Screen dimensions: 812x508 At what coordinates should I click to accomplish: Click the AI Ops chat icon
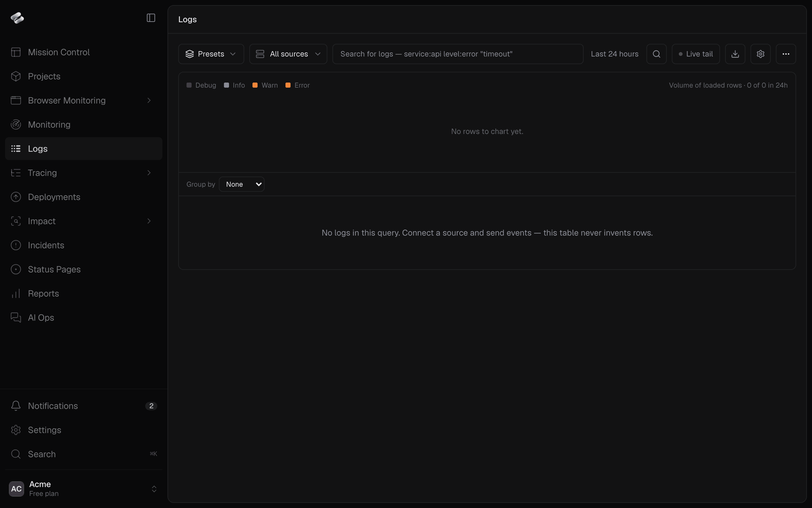[x=16, y=317]
